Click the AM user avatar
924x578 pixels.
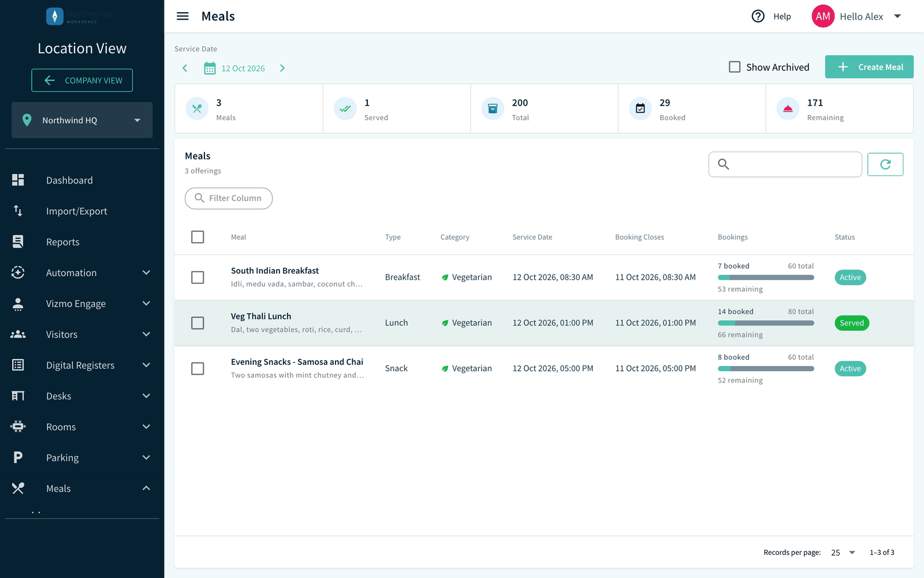[823, 16]
